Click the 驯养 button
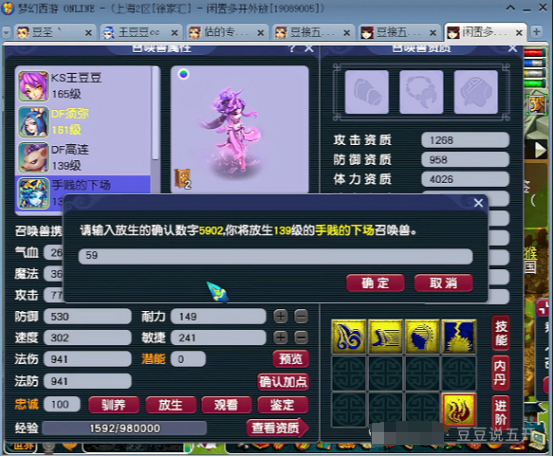 pyautogui.click(x=114, y=405)
